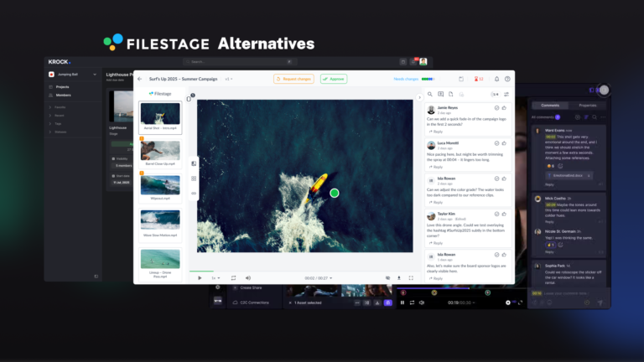
Task: Click the file list toggle icon with badge
Action: click(x=190, y=98)
